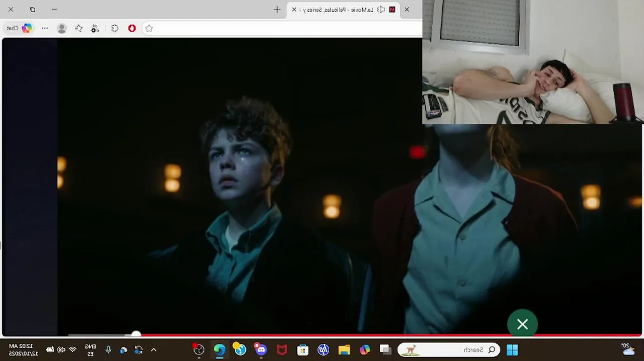Open Discord from the taskbar
644x361 pixels.
260,349
